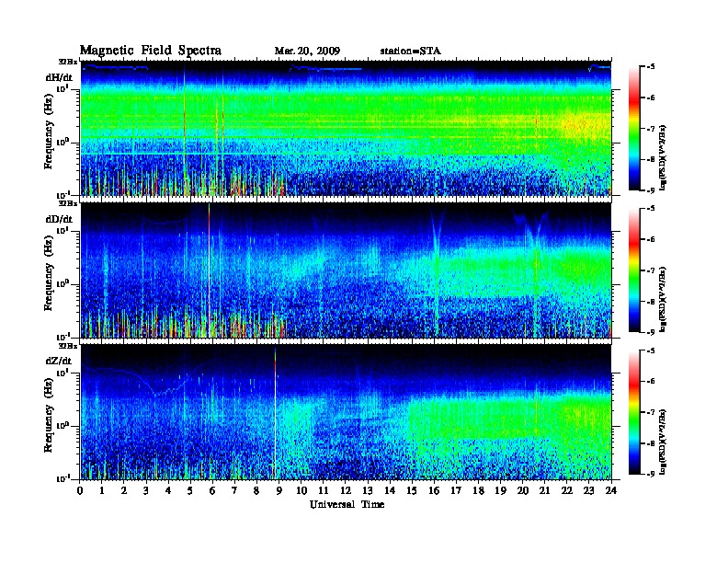Click the "Universal Time" axis title

click(x=347, y=504)
